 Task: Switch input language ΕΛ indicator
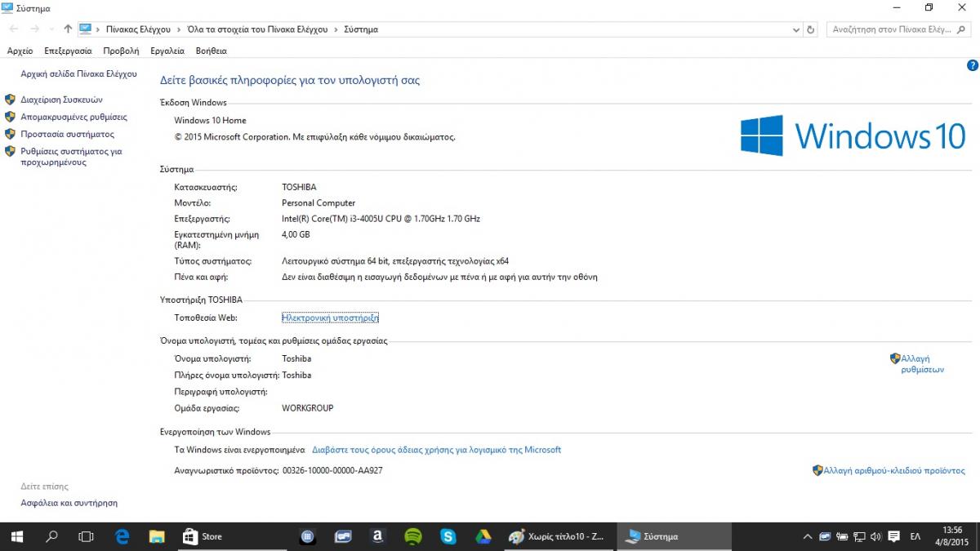point(915,536)
